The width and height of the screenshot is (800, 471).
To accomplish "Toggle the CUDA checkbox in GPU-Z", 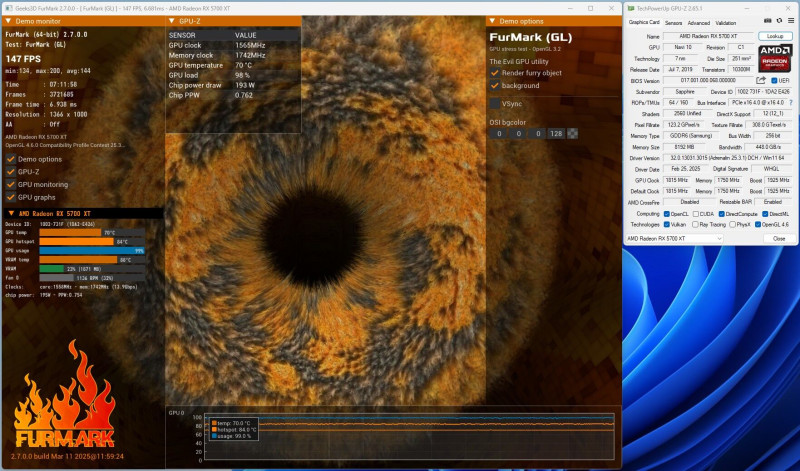I will [x=695, y=214].
